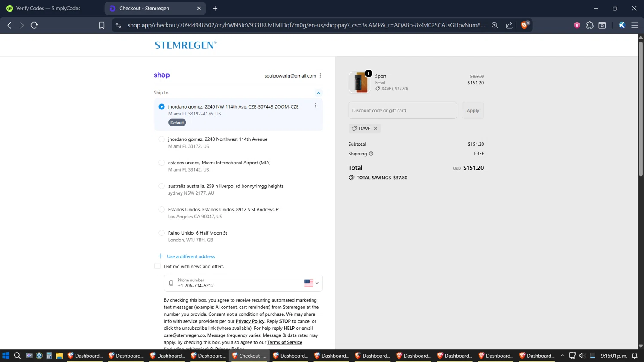Open the calculator app on taskbar
Viewport: 644px width, 362px height.
coord(49,356)
